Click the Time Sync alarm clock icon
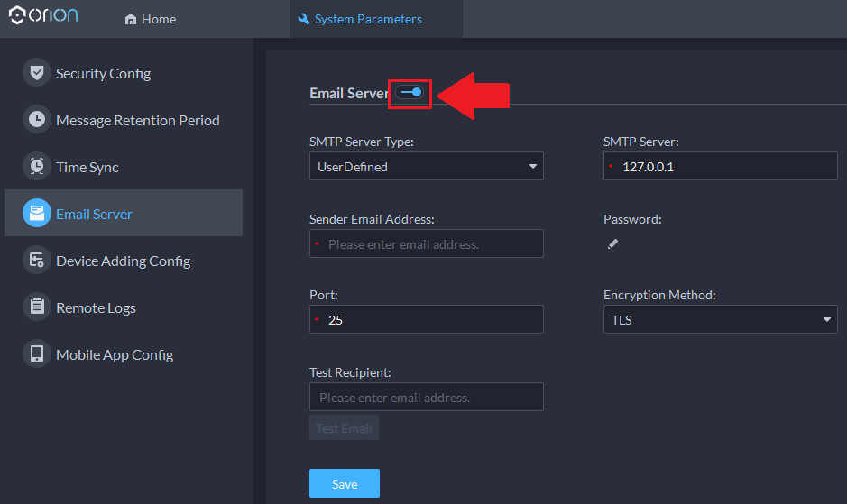847x504 pixels. click(36, 167)
